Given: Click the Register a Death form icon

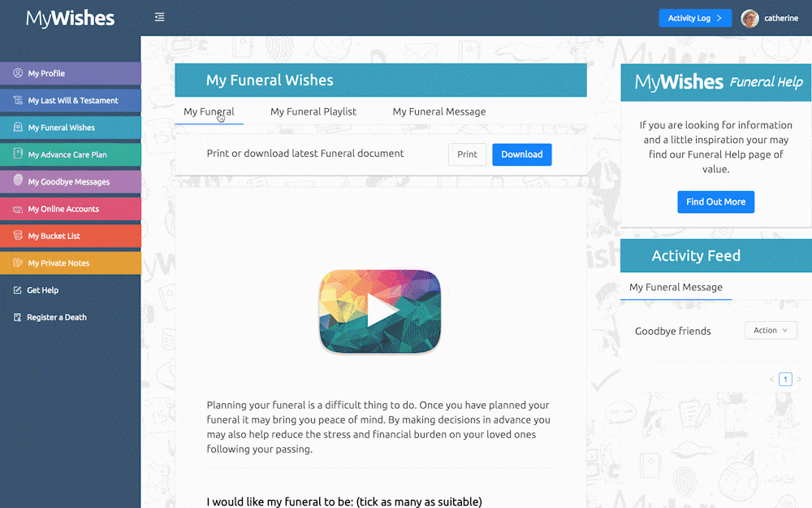Looking at the screenshot, I should click(18, 317).
